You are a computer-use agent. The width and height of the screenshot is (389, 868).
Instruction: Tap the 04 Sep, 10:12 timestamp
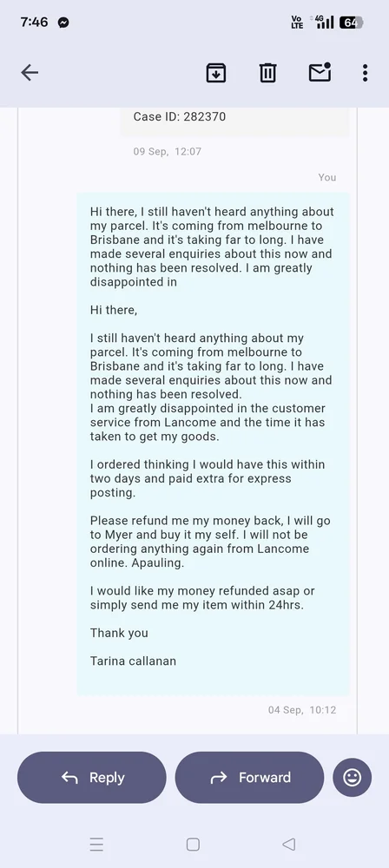click(302, 710)
